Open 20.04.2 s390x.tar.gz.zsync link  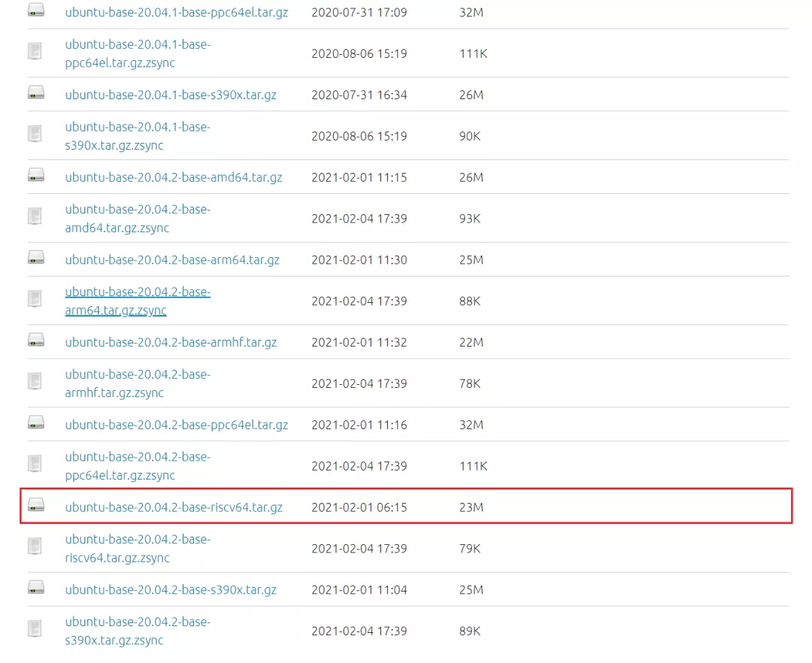coord(138,631)
